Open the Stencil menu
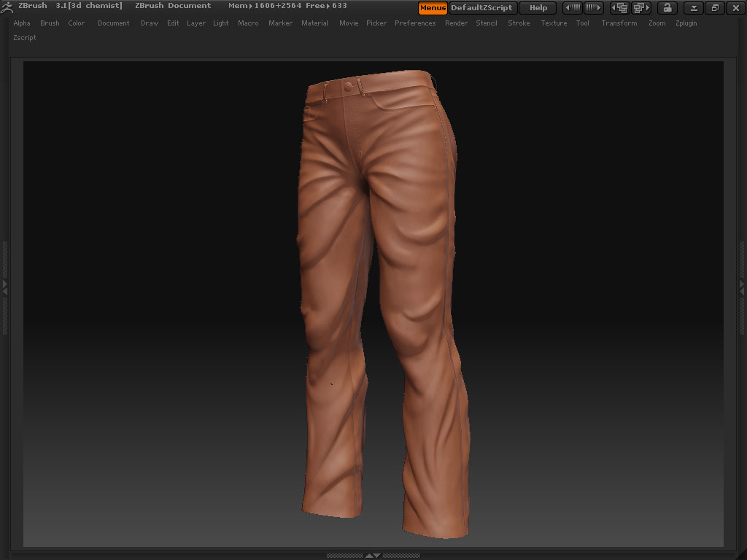747x560 pixels. [x=487, y=23]
